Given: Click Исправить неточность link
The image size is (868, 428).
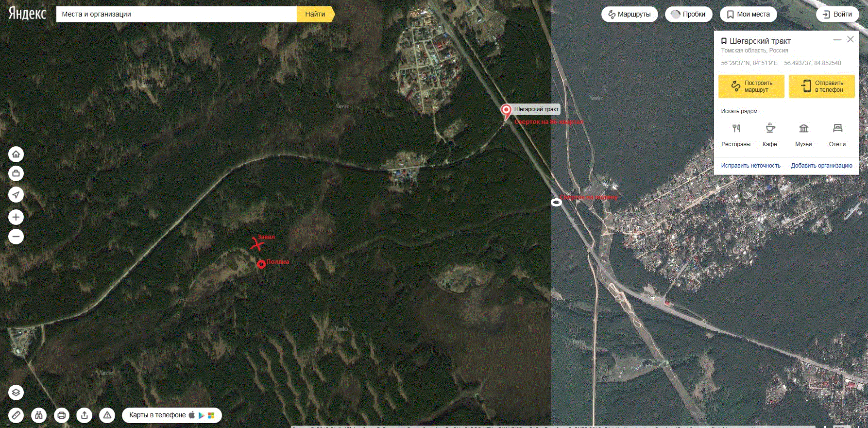Looking at the screenshot, I should [x=750, y=166].
